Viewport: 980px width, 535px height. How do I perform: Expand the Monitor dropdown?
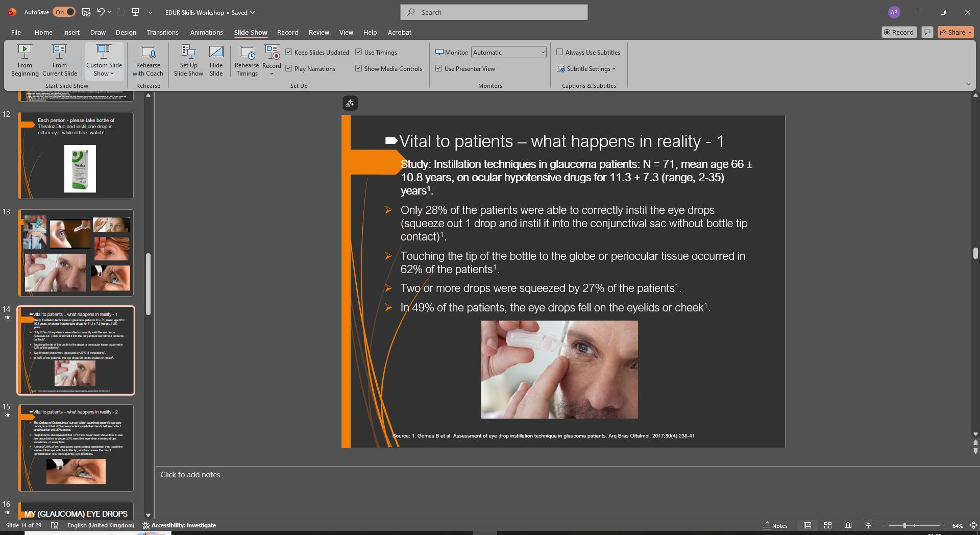543,52
